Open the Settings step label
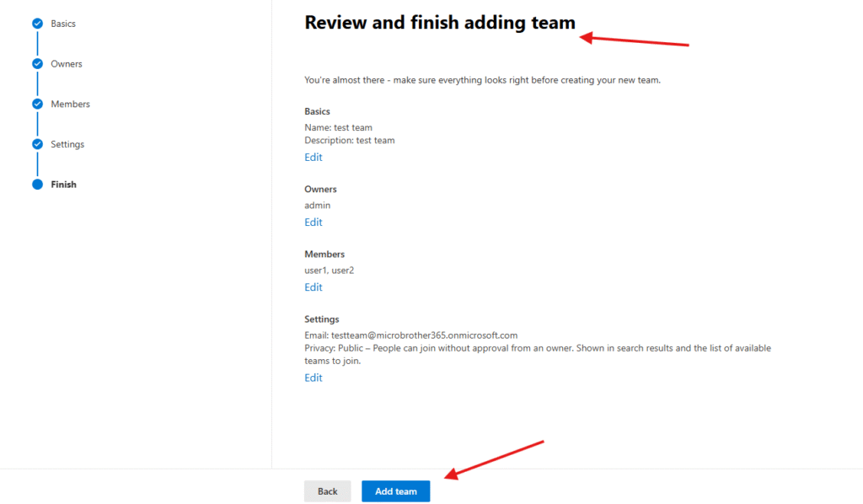The width and height of the screenshot is (863, 504). point(67,144)
